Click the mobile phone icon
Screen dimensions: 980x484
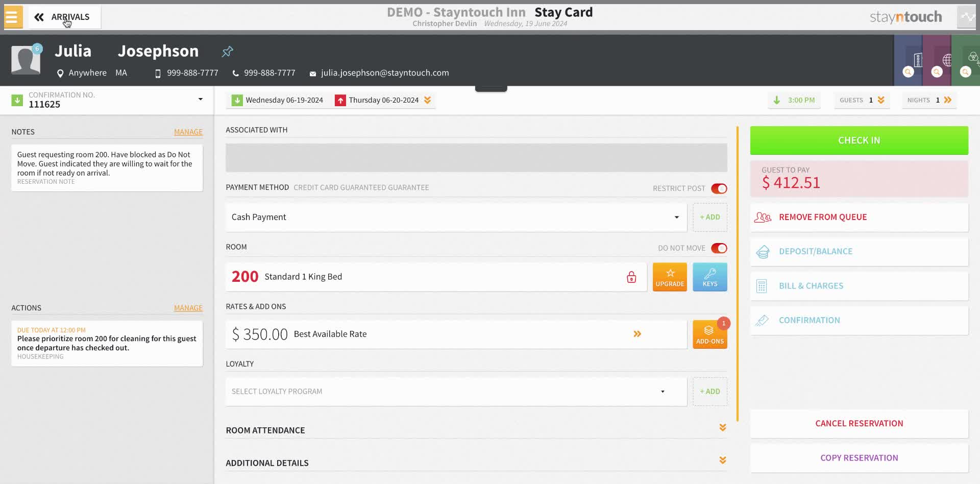[158, 74]
